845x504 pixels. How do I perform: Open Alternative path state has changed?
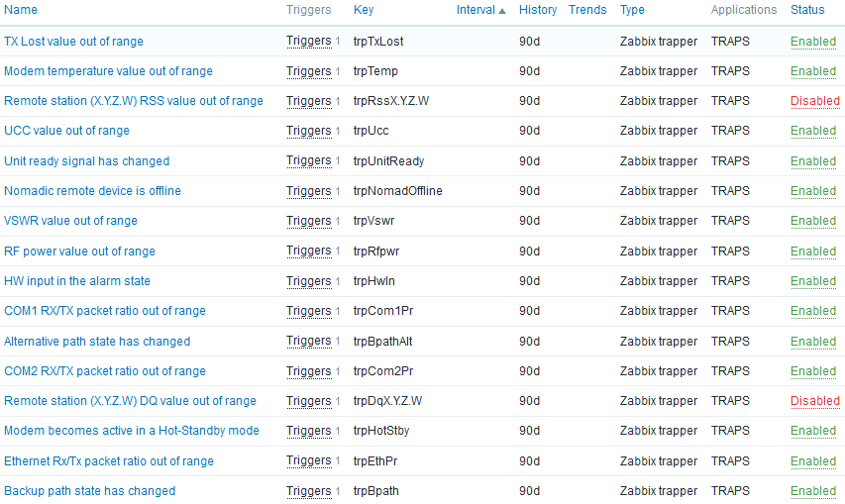pyautogui.click(x=97, y=342)
